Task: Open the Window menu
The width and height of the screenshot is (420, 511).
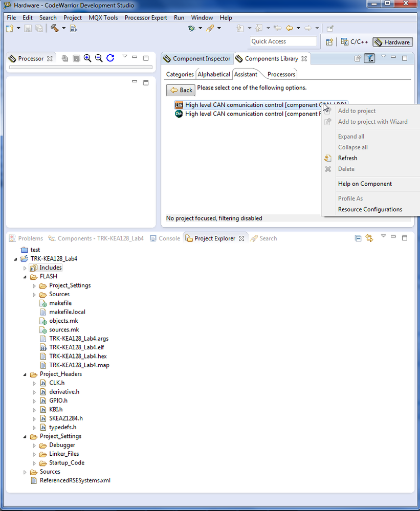Action: pos(202,17)
